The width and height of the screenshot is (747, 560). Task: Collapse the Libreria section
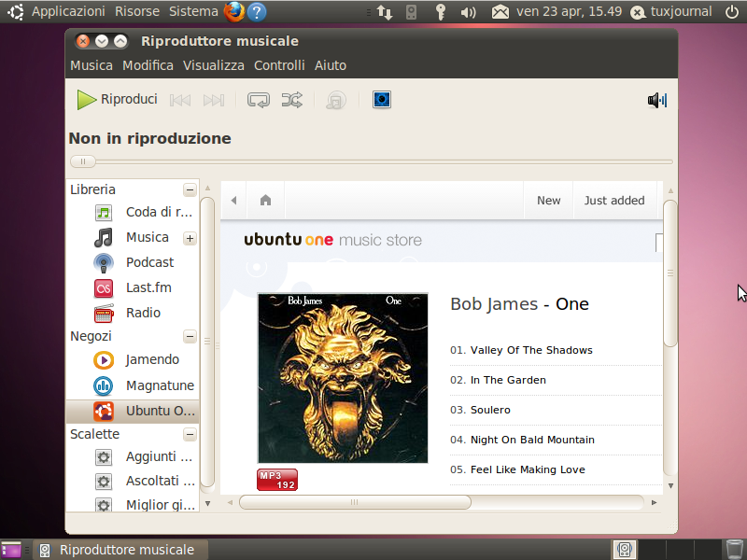tap(190, 189)
